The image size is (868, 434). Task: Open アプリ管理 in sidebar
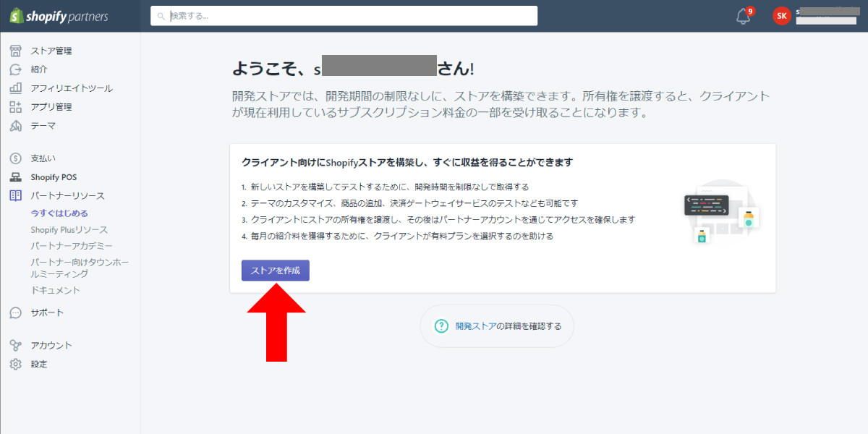[51, 107]
